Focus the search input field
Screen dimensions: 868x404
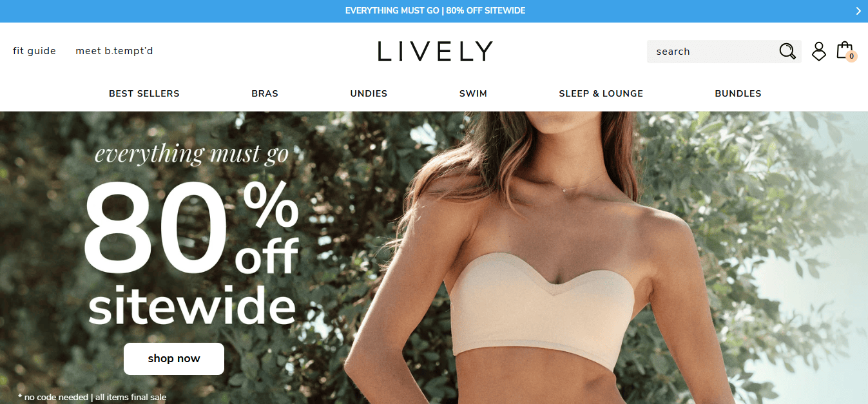pyautogui.click(x=712, y=52)
